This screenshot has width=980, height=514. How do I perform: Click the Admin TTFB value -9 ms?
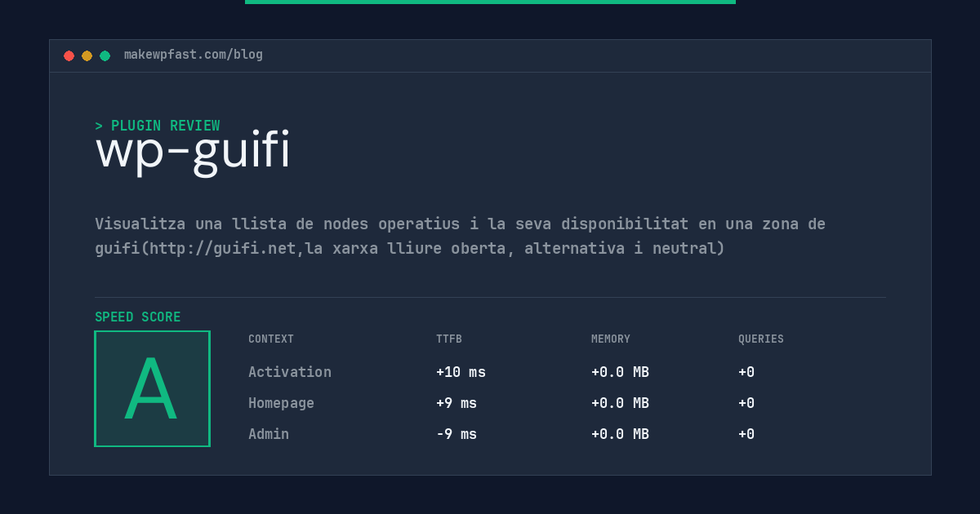pyautogui.click(x=457, y=434)
